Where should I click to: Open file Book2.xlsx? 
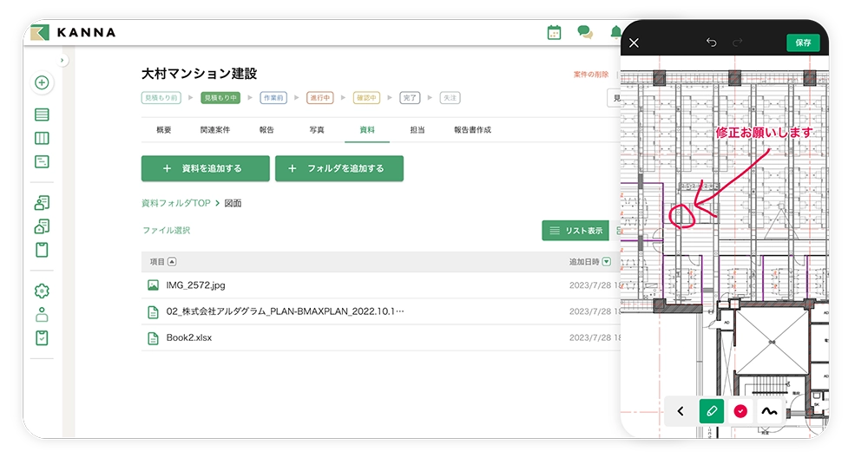pyautogui.click(x=188, y=337)
